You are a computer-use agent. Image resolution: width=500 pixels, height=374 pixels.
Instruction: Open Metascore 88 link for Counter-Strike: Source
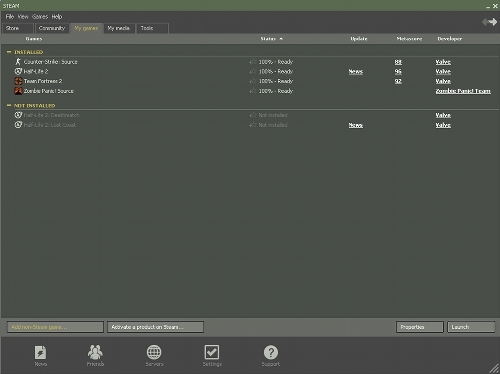[398, 62]
